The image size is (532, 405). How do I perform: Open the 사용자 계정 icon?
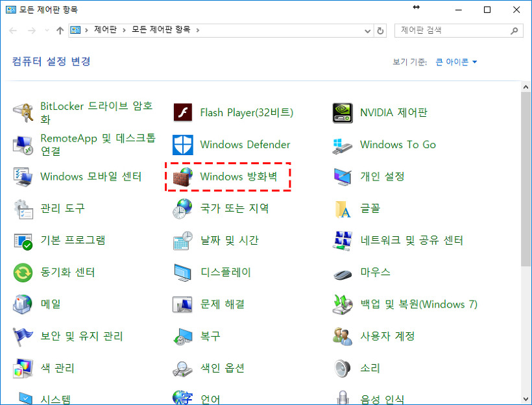pos(343,336)
